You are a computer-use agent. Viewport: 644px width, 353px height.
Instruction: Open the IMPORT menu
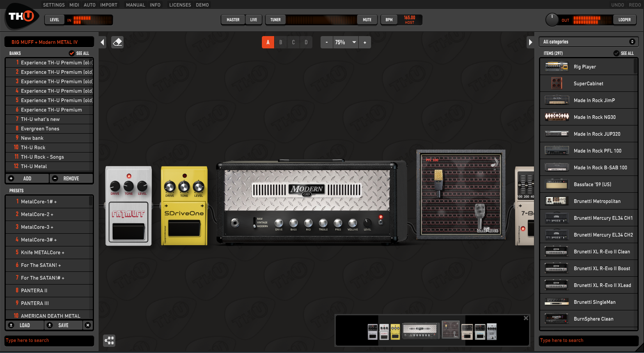point(109,5)
